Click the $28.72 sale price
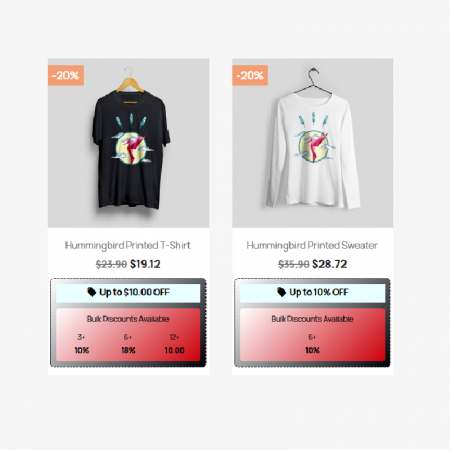This screenshot has width=450, height=450. click(329, 264)
